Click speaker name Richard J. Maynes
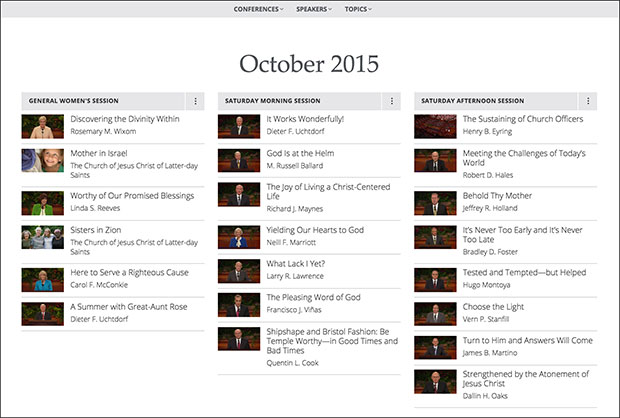This screenshot has height=418, width=620. click(295, 209)
